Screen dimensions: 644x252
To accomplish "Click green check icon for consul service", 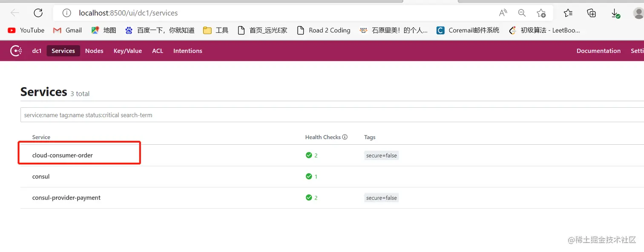I will coord(309,177).
